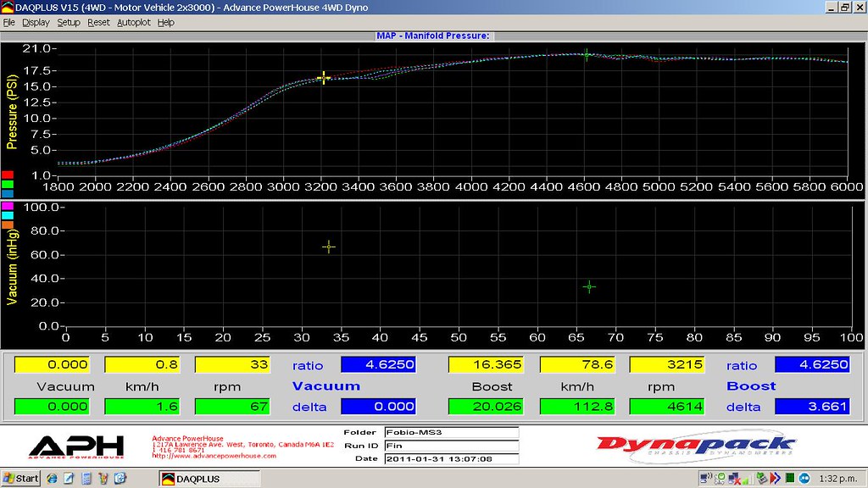Click the yellow marker in vacuum graph
Viewport: 868px width, 488px height.
(x=329, y=247)
